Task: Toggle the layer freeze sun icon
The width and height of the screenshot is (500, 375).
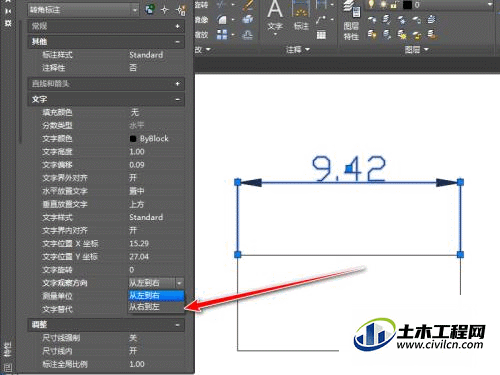Action: tap(383, 4)
